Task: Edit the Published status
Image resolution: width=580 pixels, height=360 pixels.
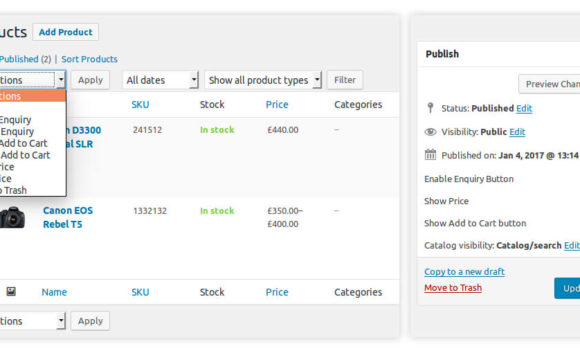Action: point(524,108)
